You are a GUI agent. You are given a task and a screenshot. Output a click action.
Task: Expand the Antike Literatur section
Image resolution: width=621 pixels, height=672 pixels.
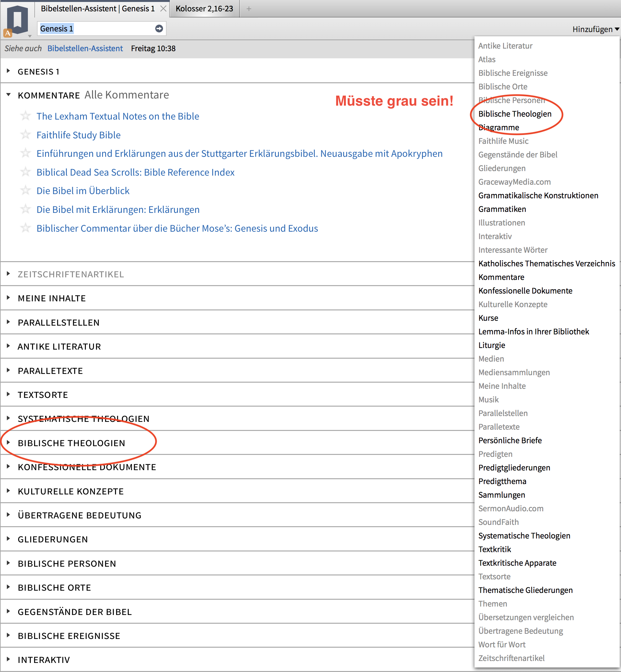click(8, 346)
